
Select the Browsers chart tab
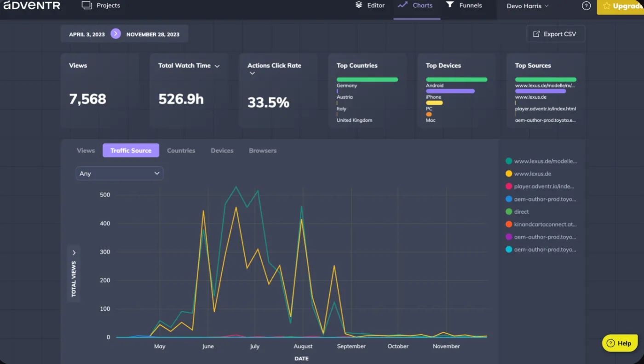point(263,150)
